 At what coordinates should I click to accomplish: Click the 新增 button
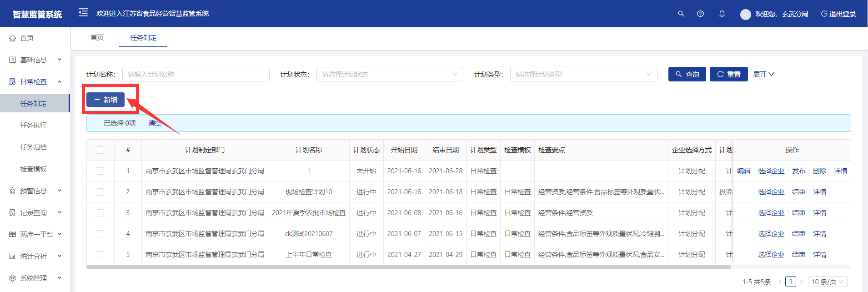click(x=105, y=100)
